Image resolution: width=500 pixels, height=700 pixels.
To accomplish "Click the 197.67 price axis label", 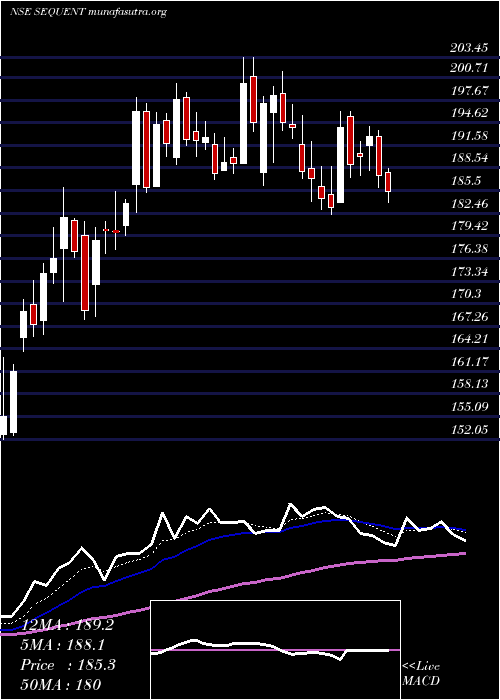I will 469,91.
